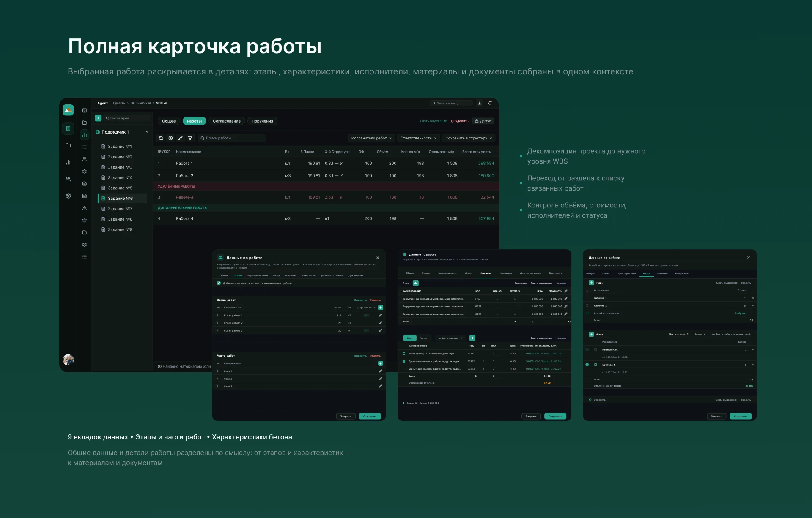Click the app logo at the top of the sidebar
Viewport: 812px width, 518px height.
click(68, 110)
